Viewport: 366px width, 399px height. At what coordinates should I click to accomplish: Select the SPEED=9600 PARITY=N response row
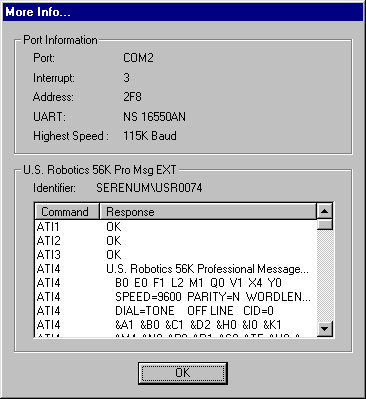175,297
